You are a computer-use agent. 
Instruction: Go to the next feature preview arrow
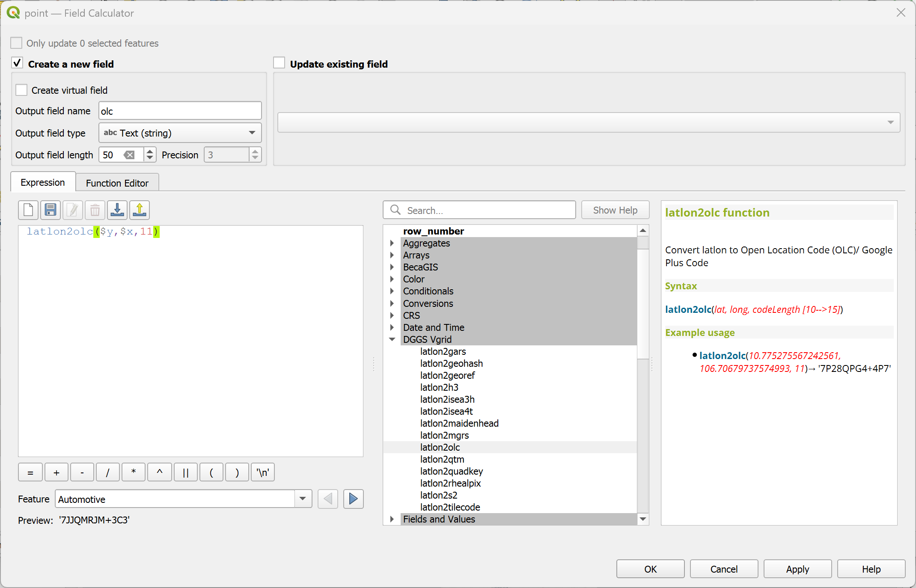click(353, 499)
